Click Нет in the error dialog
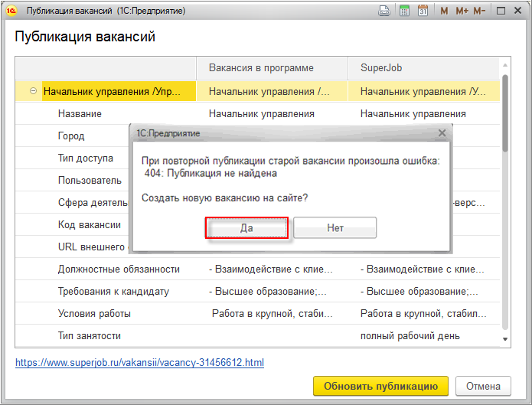The height and width of the screenshot is (405, 532). pos(335,228)
